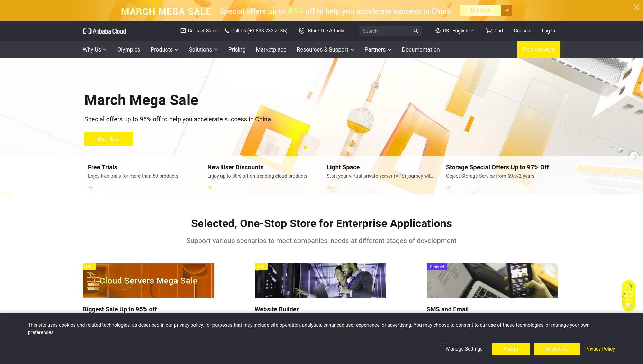
Task: Expand the Products menu
Action: click(164, 50)
